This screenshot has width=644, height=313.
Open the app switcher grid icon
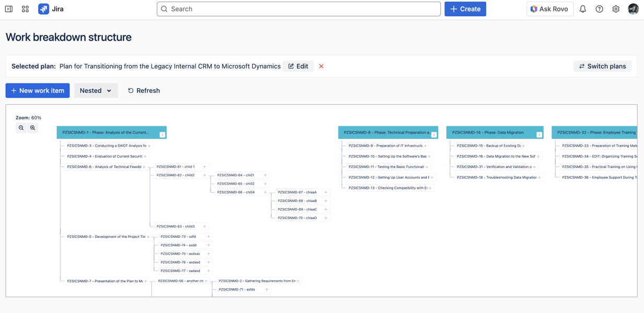25,9
